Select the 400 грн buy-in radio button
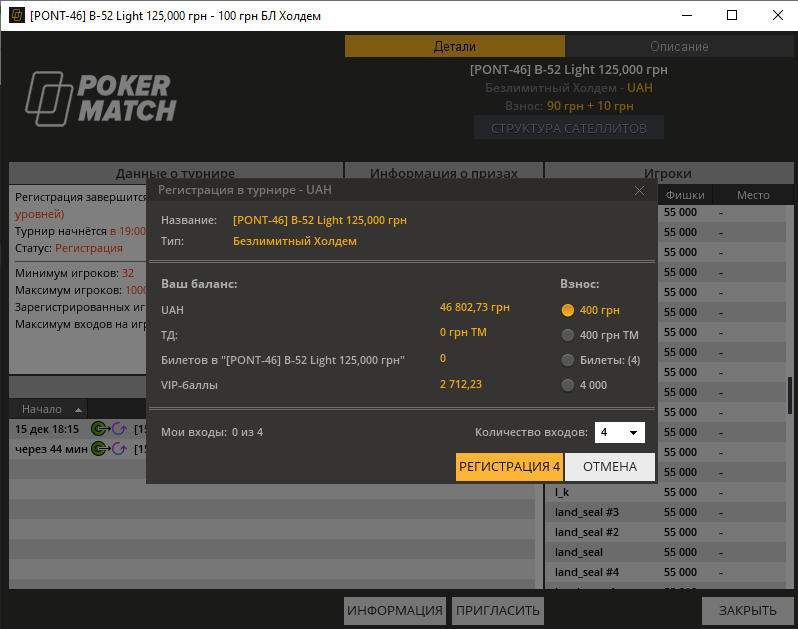798x629 pixels. pos(567,310)
